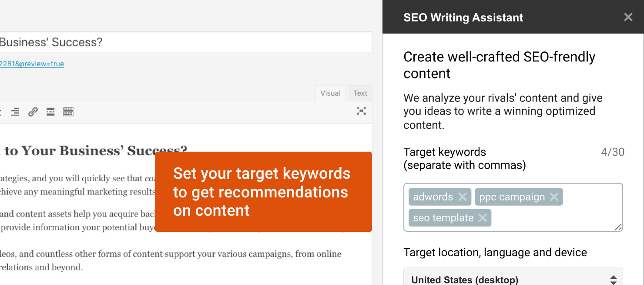Click the align right icon in editor toolbar
Image resolution: width=644 pixels, height=285 pixels.
15,112
